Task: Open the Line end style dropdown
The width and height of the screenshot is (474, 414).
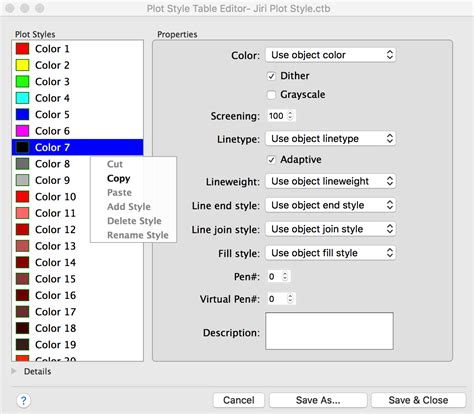Action: point(330,205)
